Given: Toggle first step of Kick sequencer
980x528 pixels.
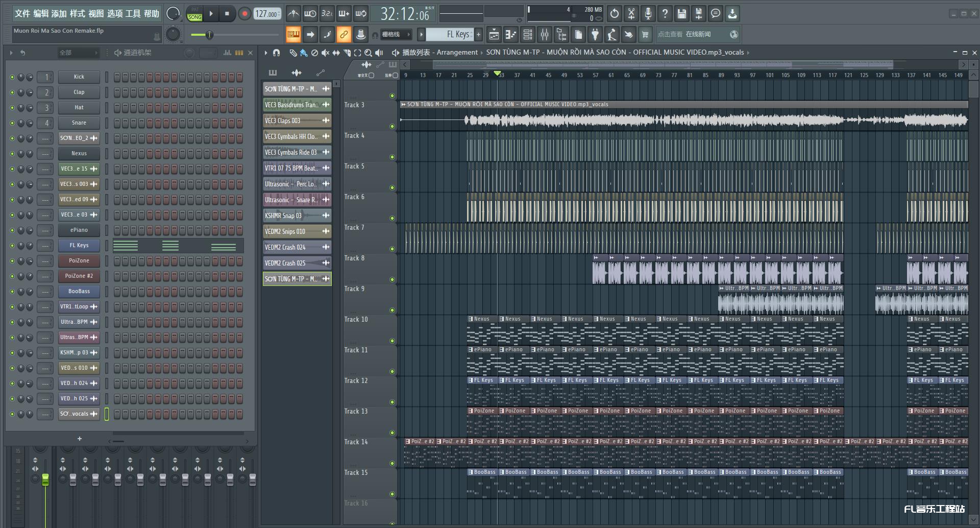Looking at the screenshot, I should click(x=117, y=77).
